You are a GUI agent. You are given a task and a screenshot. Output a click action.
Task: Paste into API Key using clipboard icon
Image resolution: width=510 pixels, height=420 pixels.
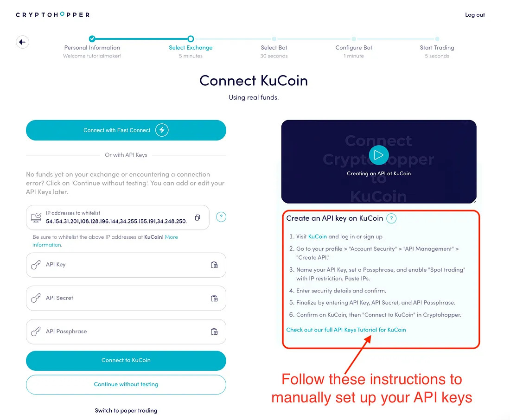click(x=214, y=265)
